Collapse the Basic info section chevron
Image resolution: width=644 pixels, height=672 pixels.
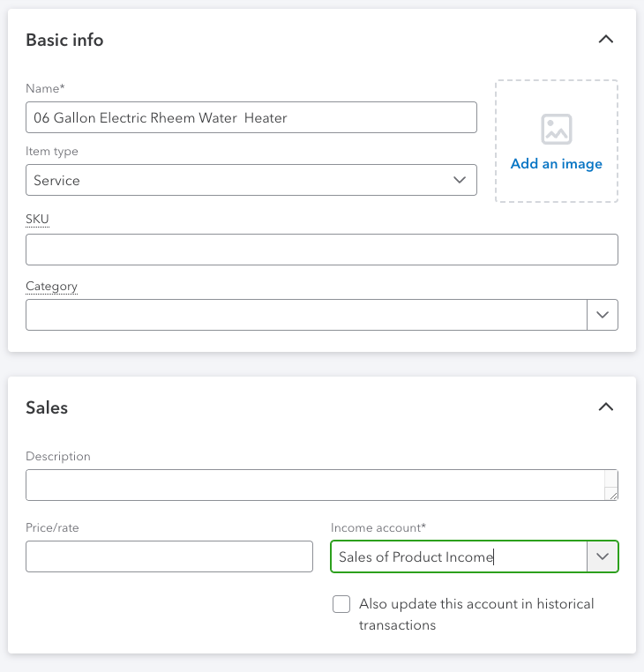[606, 40]
